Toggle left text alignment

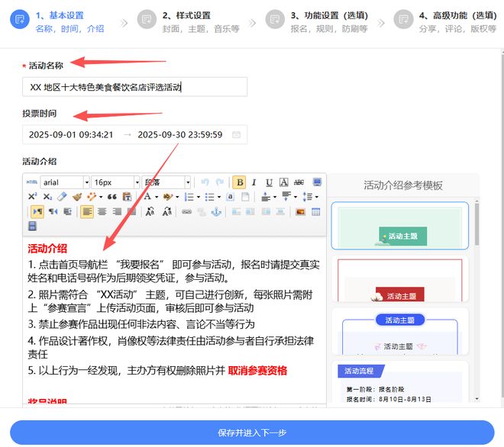(87, 211)
